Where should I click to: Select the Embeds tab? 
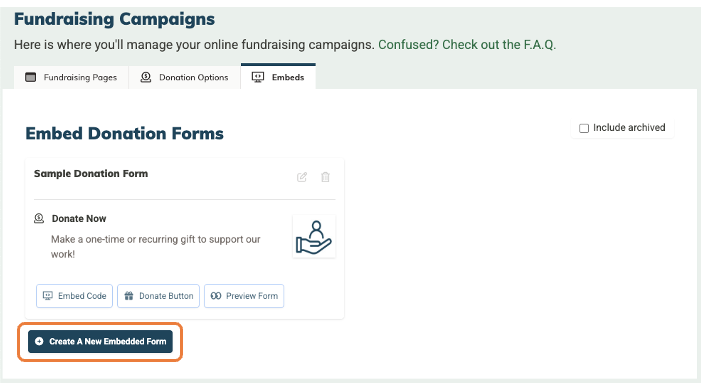pos(278,77)
